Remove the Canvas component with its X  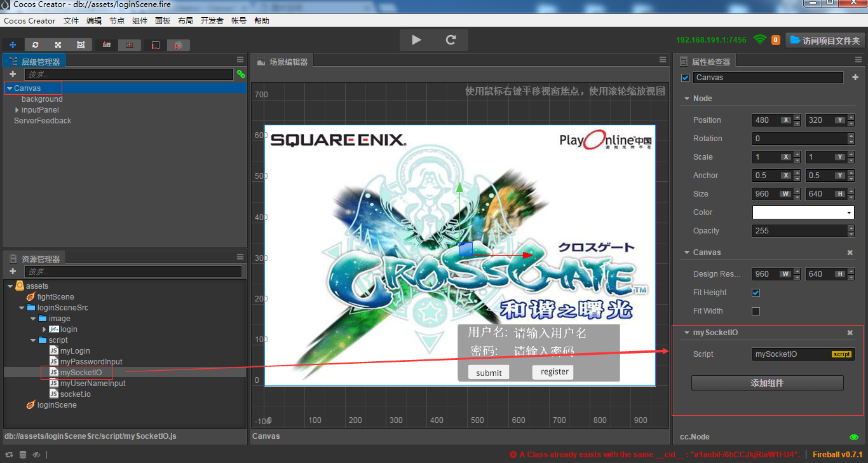click(x=850, y=252)
